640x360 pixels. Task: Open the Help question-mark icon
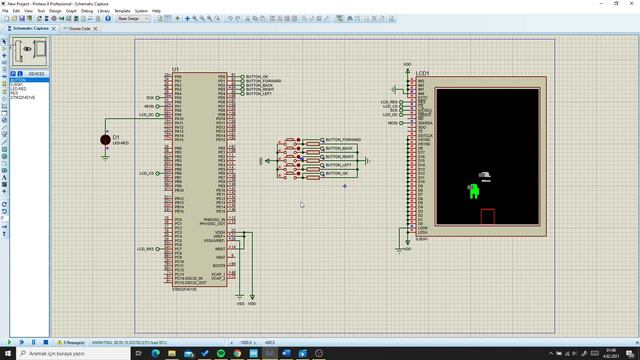[108, 19]
